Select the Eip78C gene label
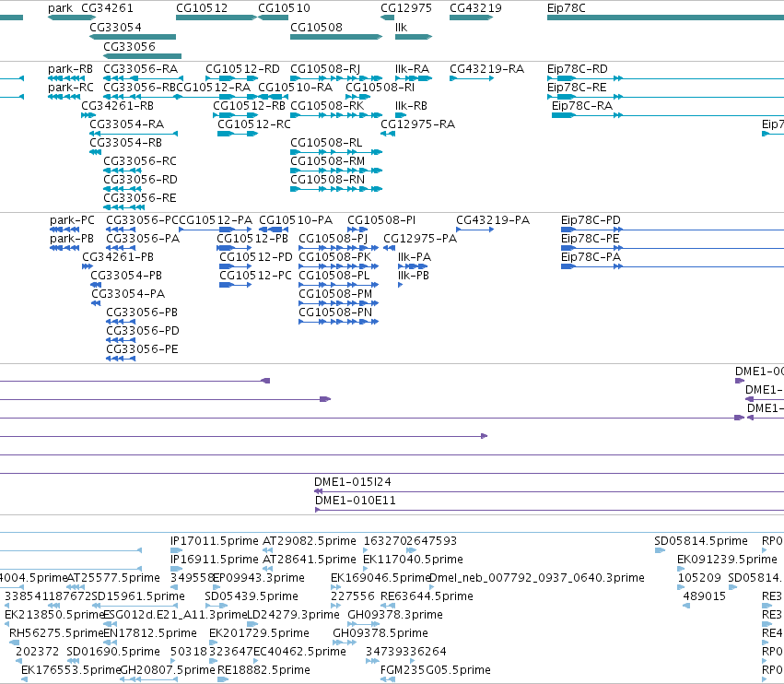 (x=567, y=8)
